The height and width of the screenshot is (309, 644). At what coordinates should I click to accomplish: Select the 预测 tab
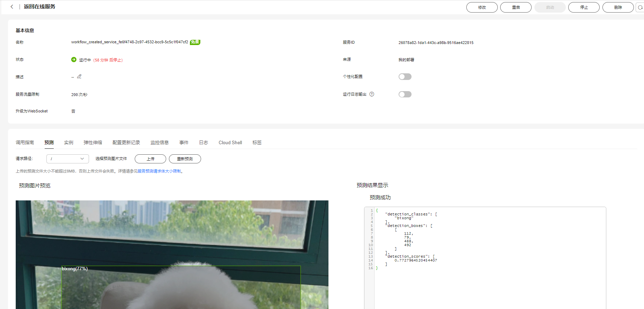[49, 142]
